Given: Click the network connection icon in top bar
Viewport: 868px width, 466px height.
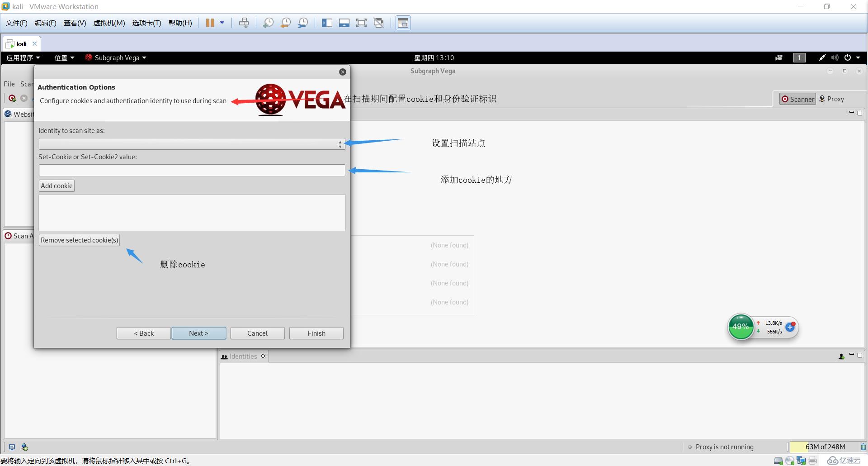Looking at the screenshot, I should (x=822, y=58).
